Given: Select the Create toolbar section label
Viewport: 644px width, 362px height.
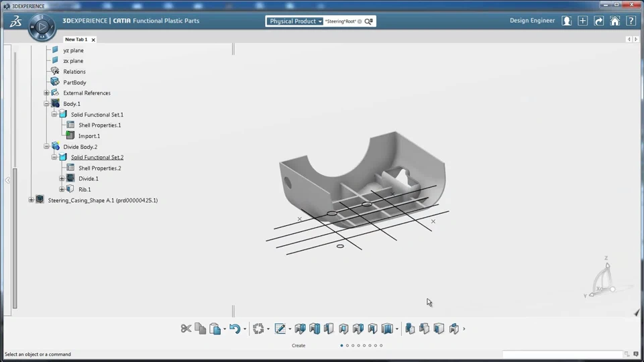Looking at the screenshot, I should coord(299,346).
